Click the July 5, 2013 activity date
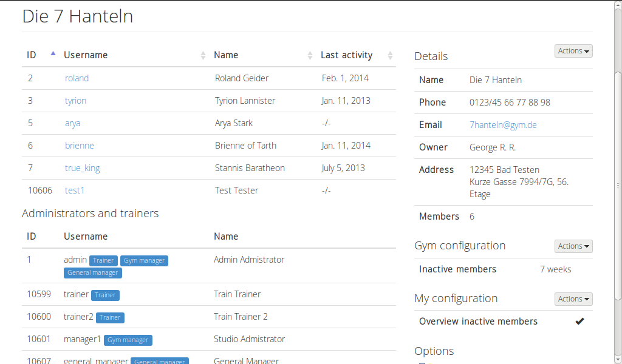The height and width of the screenshot is (364, 622). click(343, 168)
